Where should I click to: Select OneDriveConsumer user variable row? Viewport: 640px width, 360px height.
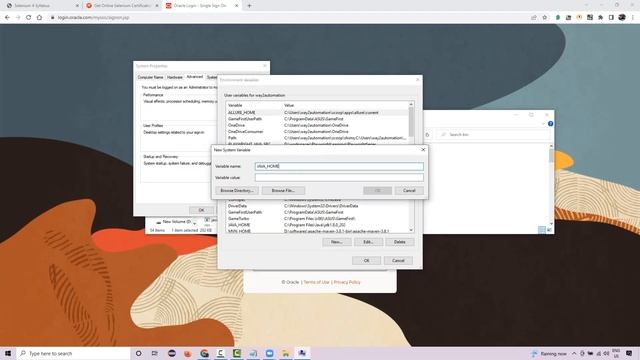point(317,131)
